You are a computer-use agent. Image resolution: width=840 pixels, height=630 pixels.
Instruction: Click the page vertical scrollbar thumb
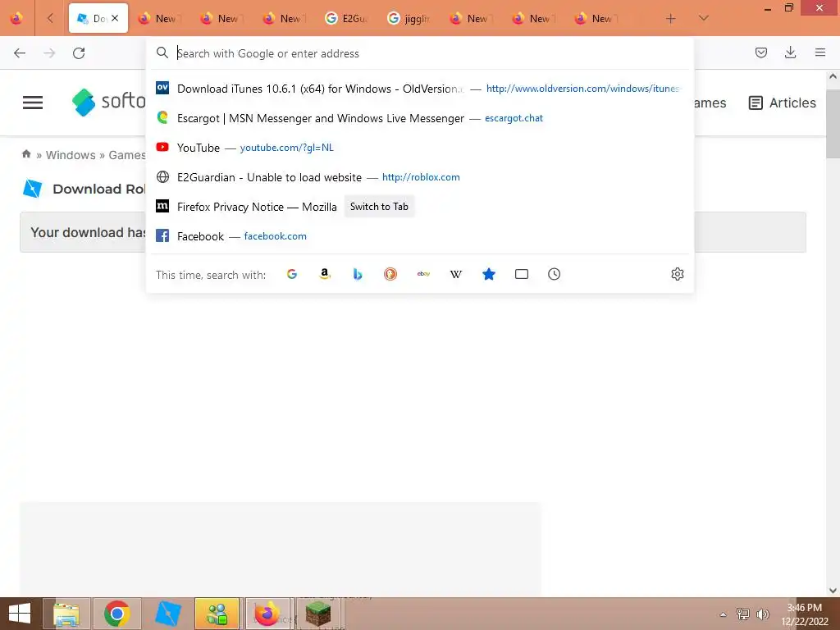point(833,124)
